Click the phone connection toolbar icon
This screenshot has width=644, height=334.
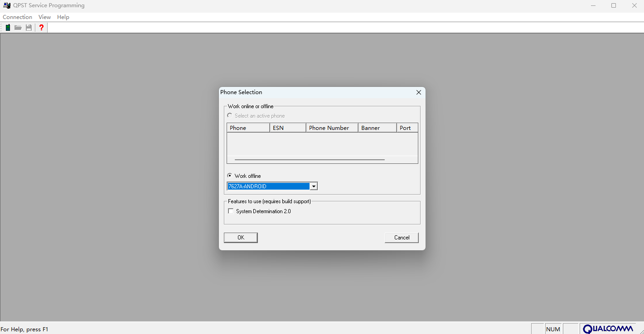click(x=8, y=28)
